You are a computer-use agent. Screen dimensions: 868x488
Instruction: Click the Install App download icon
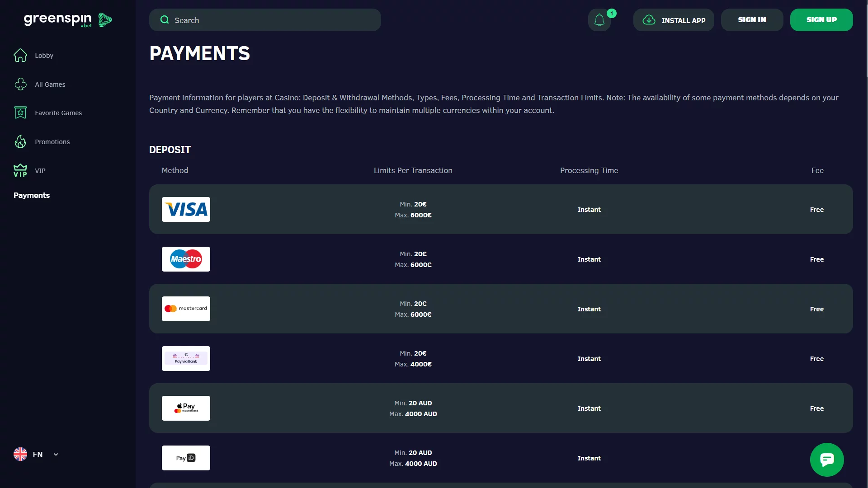(649, 20)
